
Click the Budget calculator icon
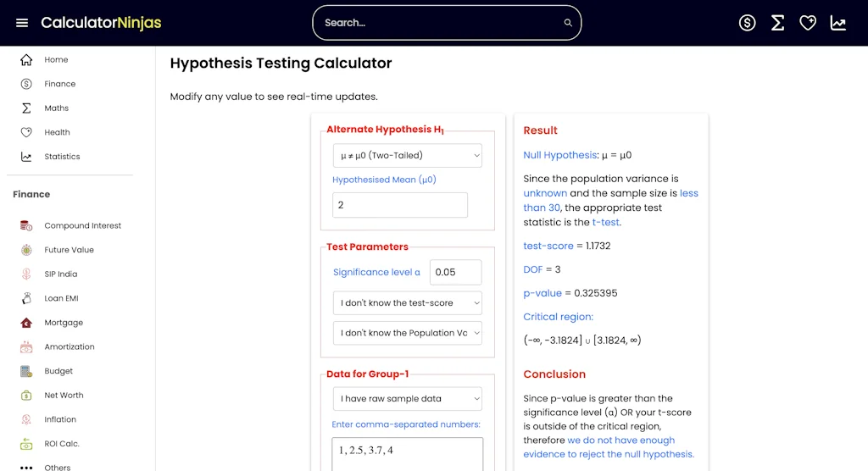[26, 371]
